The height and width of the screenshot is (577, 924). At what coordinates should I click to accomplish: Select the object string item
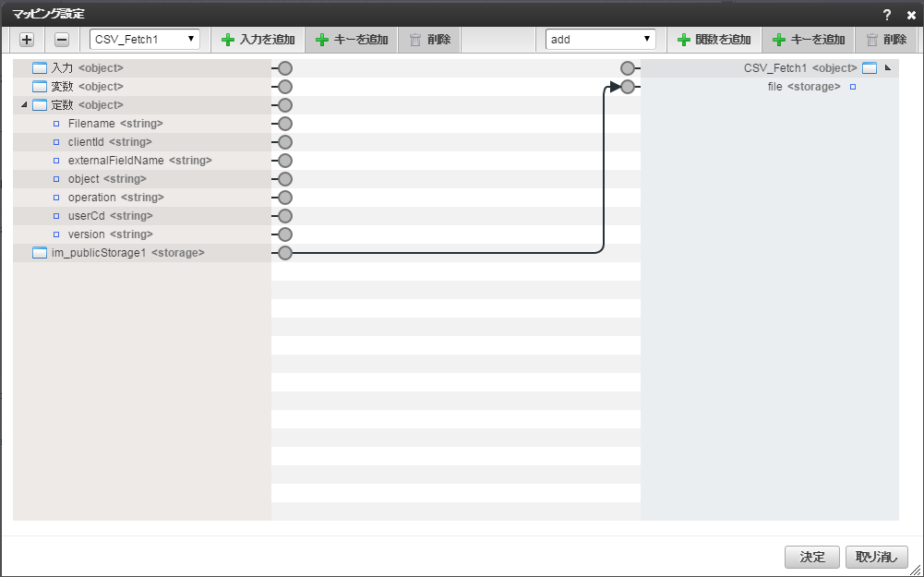coord(142,178)
